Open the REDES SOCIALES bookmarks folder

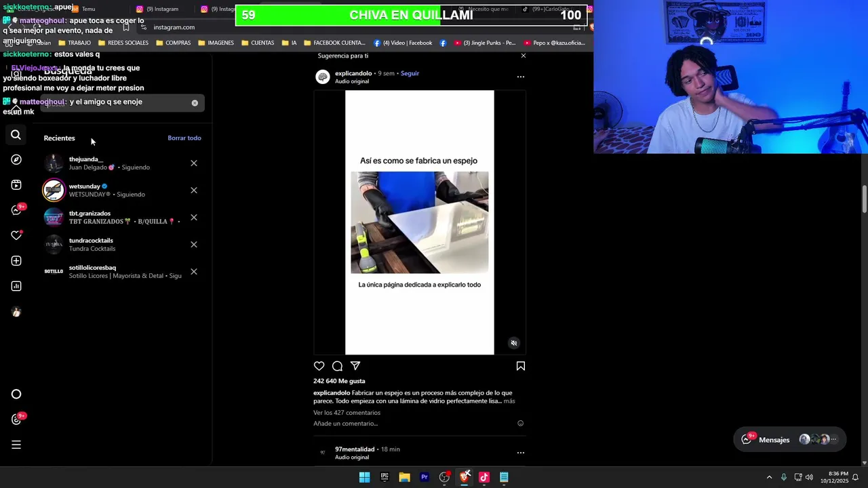(x=123, y=43)
